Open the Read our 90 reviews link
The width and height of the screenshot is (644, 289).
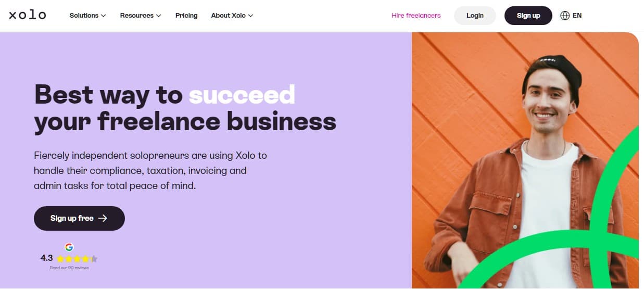(x=69, y=268)
